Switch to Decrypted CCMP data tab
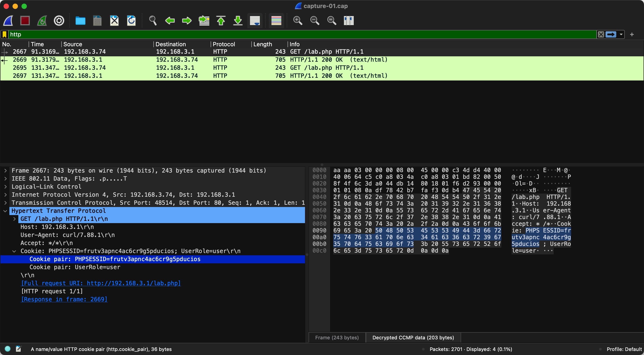The height and width of the screenshot is (355, 644). [x=413, y=338]
